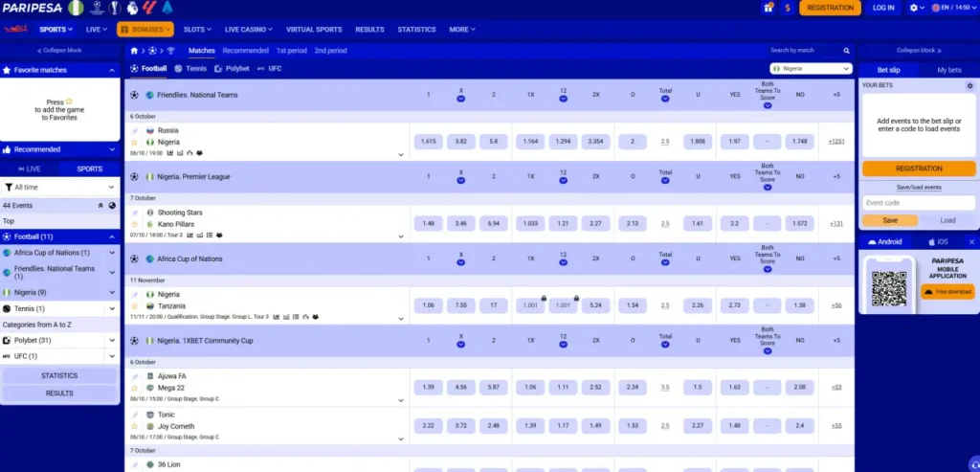Open bet slip settings gear icon

pyautogui.click(x=970, y=85)
